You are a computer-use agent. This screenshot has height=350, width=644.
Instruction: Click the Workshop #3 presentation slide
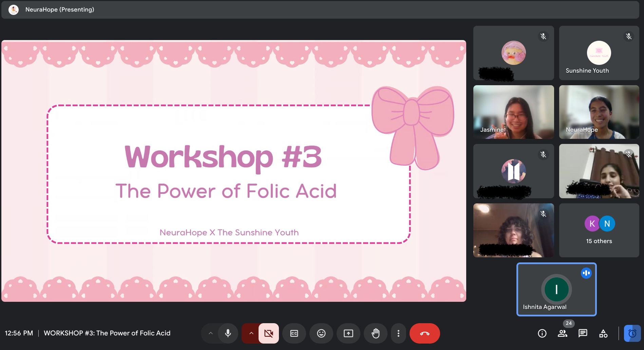coord(233,171)
